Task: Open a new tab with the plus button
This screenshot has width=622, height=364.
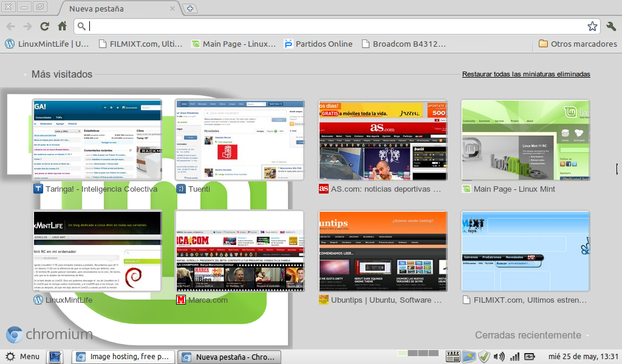Action: (x=190, y=8)
